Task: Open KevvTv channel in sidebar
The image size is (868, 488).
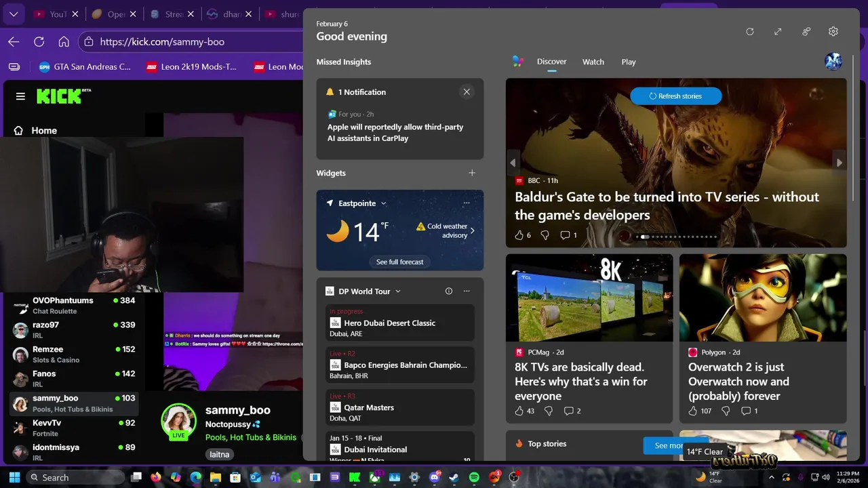Action: (x=74, y=428)
